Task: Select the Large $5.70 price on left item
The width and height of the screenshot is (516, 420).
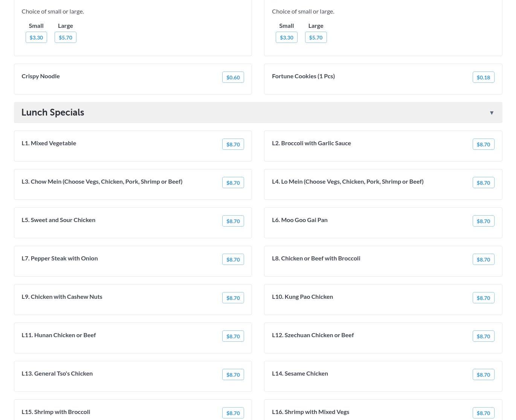Action: coord(66,37)
